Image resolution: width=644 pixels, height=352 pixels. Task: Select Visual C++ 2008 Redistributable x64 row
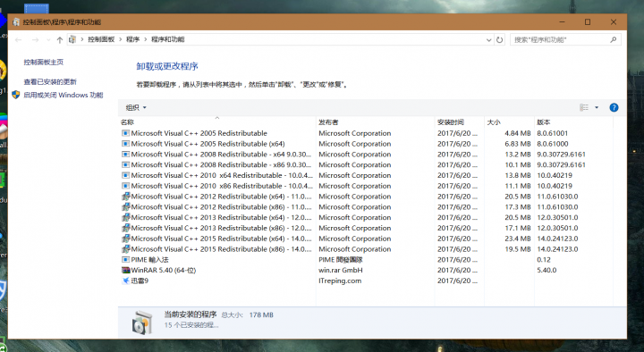tap(367, 155)
